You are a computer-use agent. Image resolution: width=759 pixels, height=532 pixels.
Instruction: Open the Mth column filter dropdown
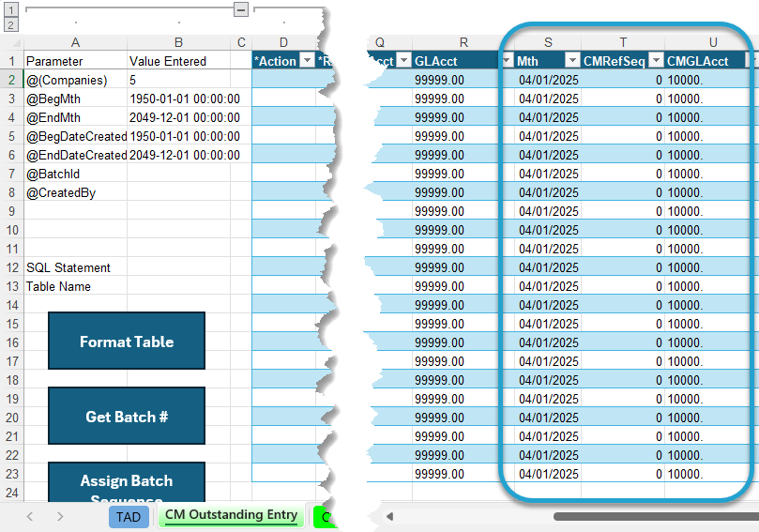[572, 60]
